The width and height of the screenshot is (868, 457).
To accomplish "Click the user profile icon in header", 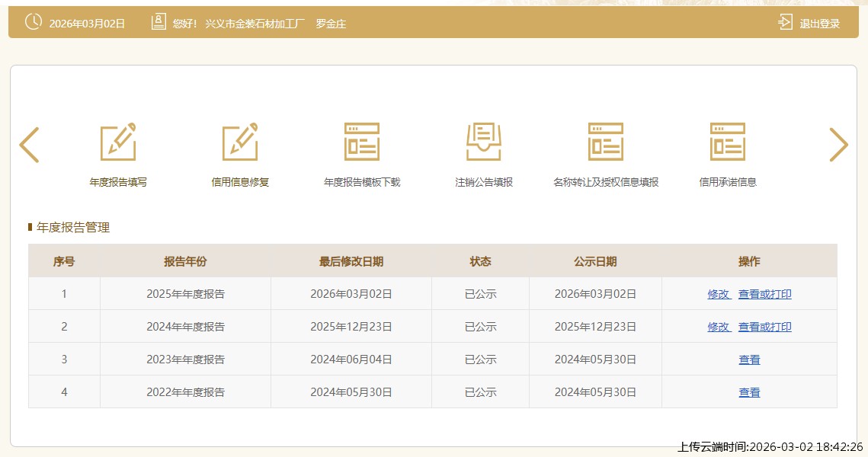I will 159,22.
